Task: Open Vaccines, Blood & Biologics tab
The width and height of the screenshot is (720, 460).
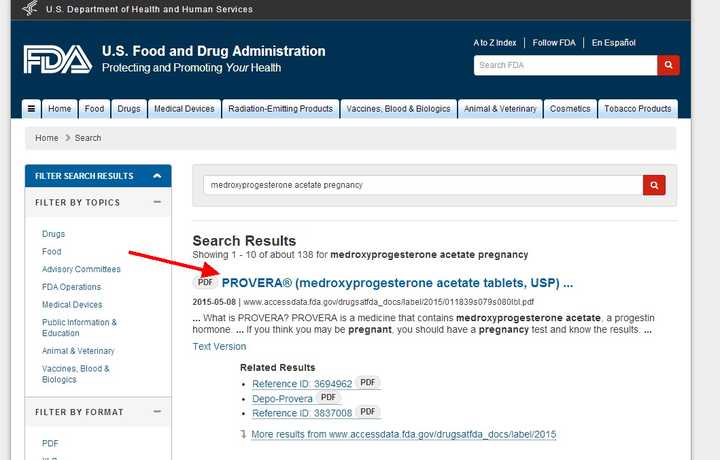Action: tap(398, 109)
